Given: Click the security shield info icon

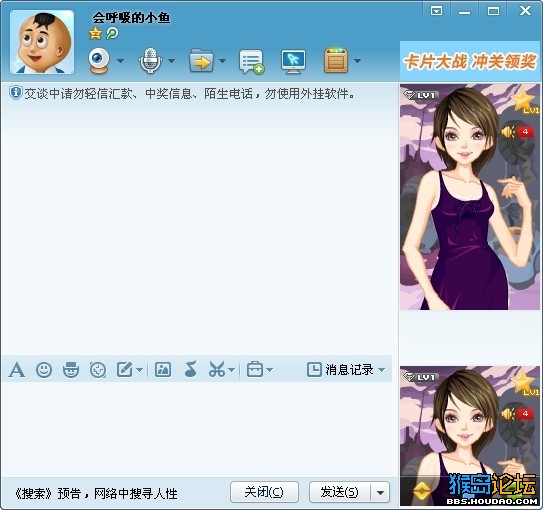Looking at the screenshot, I should pyautogui.click(x=15, y=93).
